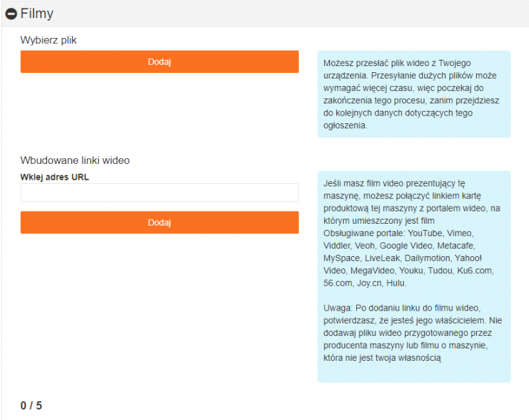Screen dimensions: 529x420
Task: Collapse the Filmy section with the minus icon
Action: click(11, 14)
